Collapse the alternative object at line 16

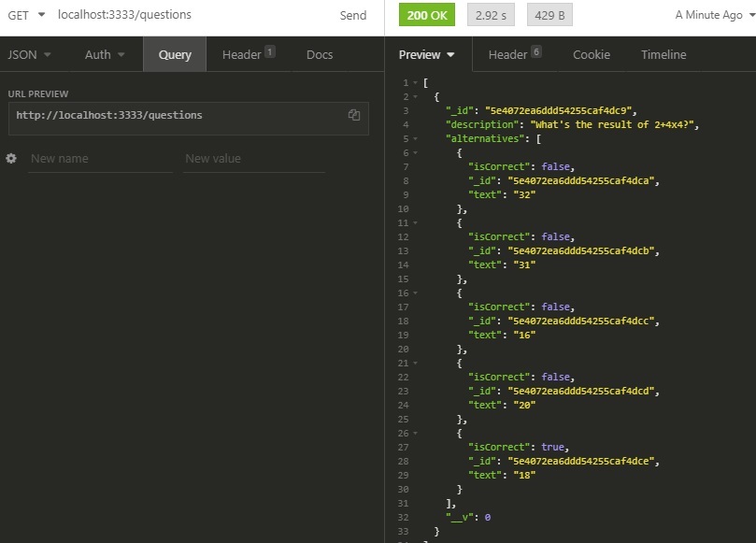[415, 293]
